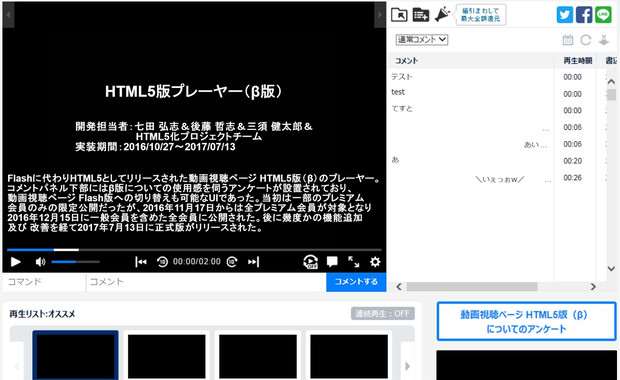Viewport: 620px width, 380px height.
Task: Share the video on LINE
Action: coord(603,15)
